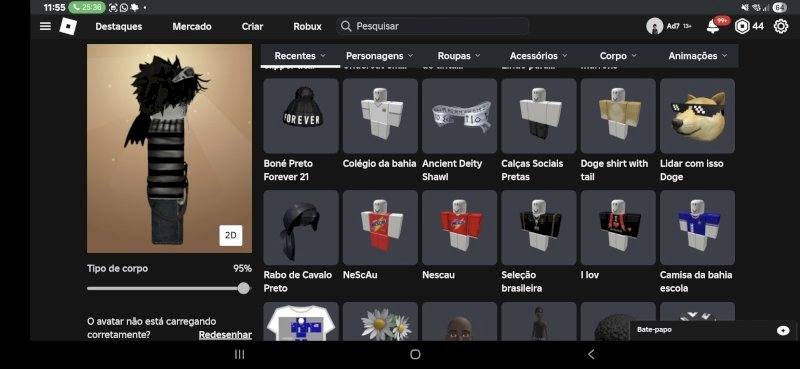Click the Roblox logo icon
The height and width of the screenshot is (369, 800).
tap(68, 26)
